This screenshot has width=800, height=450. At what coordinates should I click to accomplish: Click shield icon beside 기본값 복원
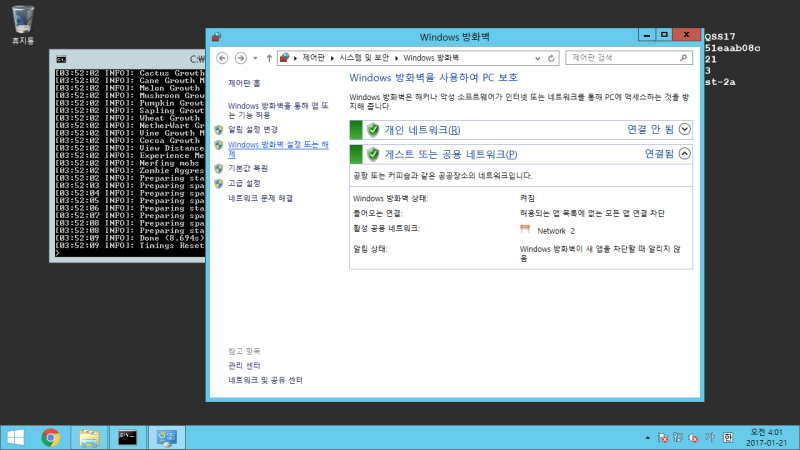pos(219,168)
